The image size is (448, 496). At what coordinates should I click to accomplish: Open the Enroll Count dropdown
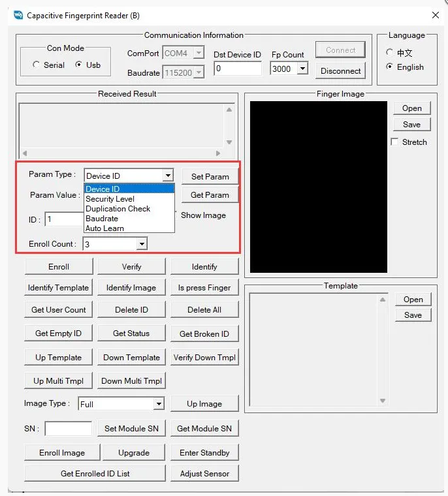(142, 244)
